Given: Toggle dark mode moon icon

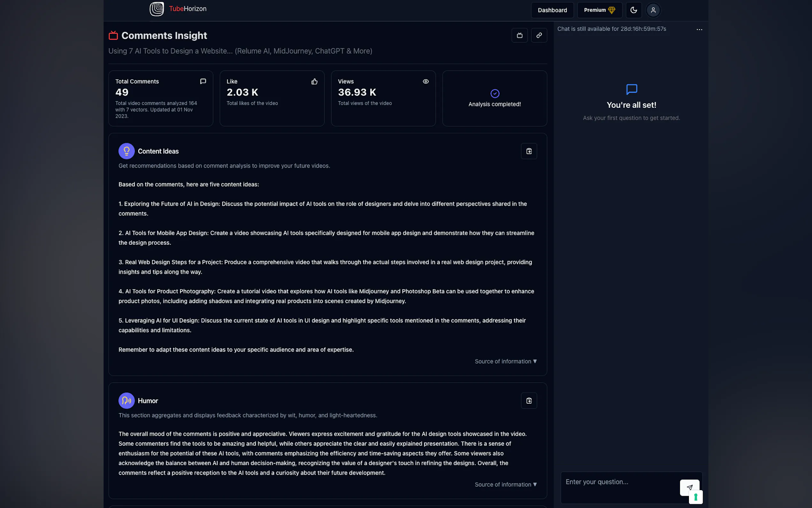Looking at the screenshot, I should coord(633,10).
